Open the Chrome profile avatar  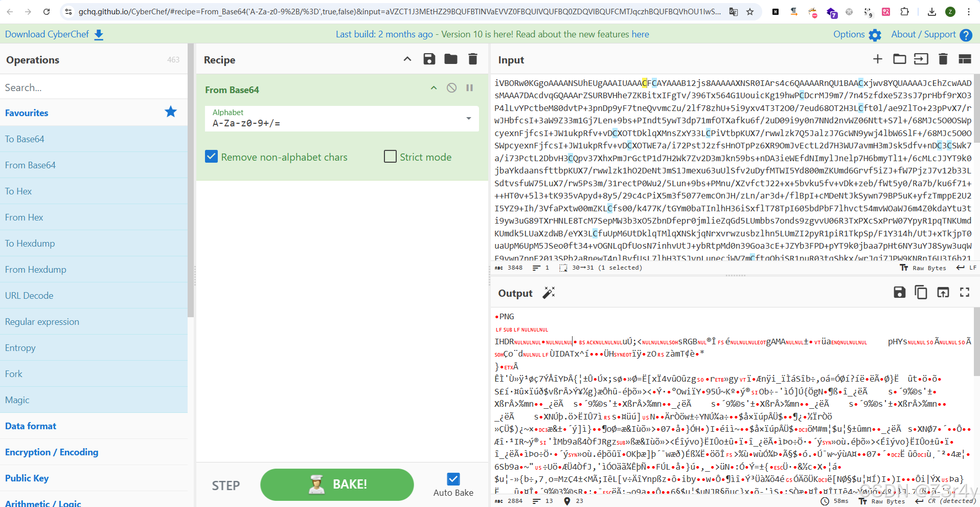tap(950, 11)
